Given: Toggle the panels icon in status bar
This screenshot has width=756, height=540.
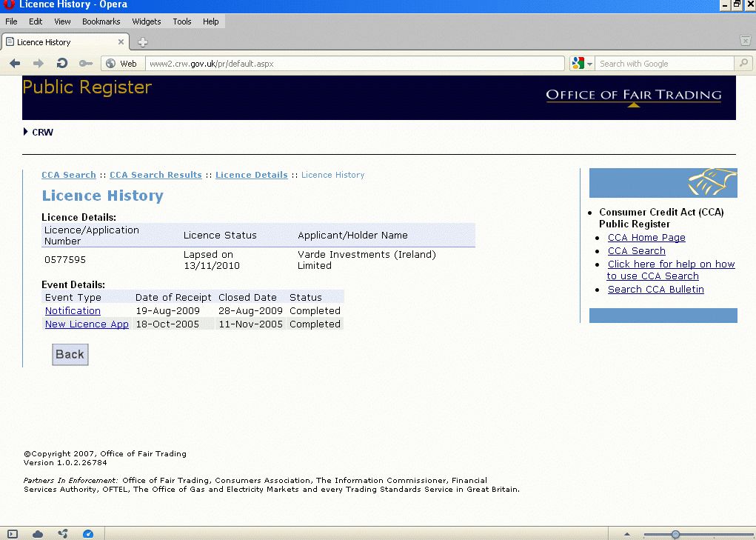Looking at the screenshot, I should (13, 534).
